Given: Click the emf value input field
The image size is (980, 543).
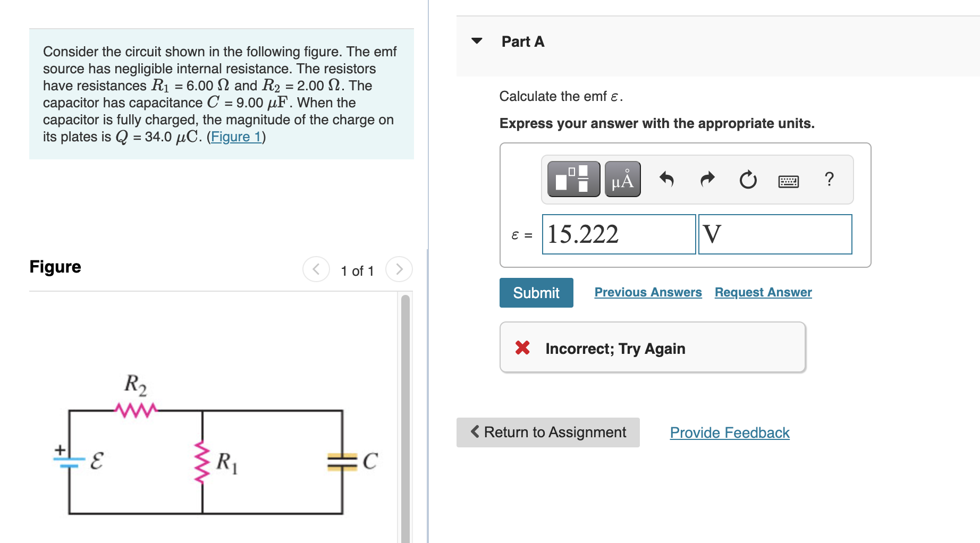Looking at the screenshot, I should pyautogui.click(x=619, y=234).
